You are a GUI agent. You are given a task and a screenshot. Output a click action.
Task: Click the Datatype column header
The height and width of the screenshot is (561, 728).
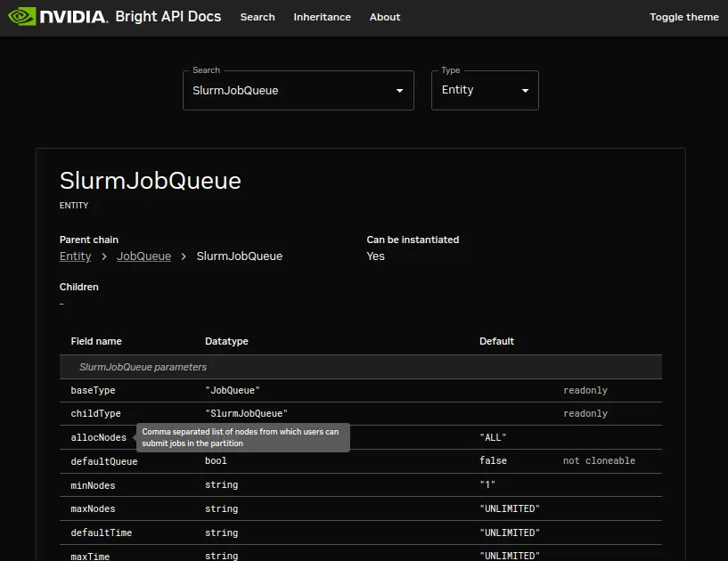[x=226, y=341]
